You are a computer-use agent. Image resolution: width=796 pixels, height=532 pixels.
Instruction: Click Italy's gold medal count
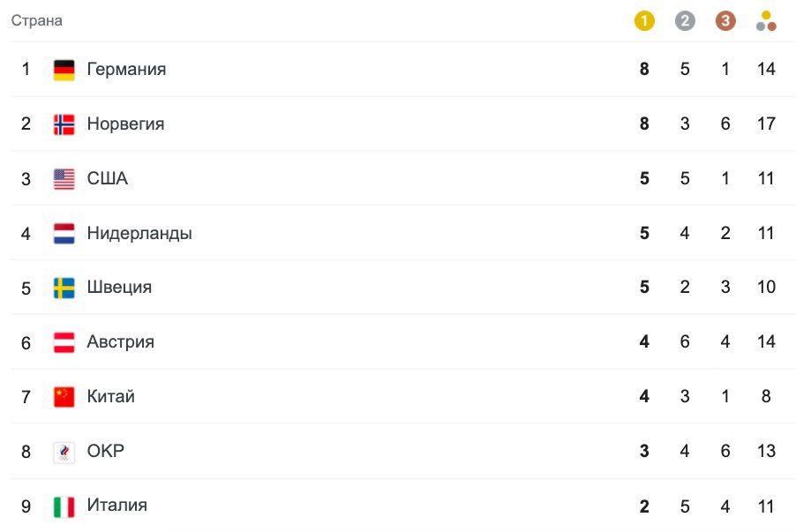click(x=644, y=506)
